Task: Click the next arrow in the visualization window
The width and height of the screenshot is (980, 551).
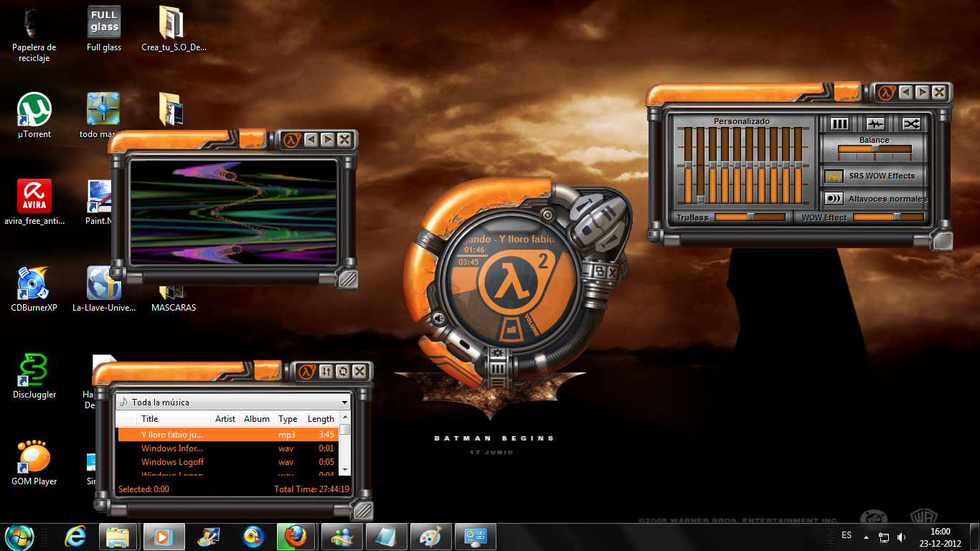Action: click(x=327, y=139)
